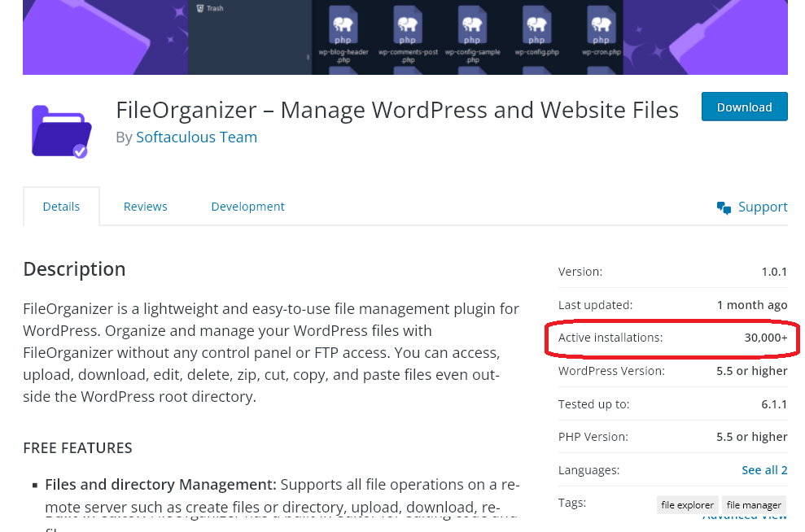The width and height of the screenshot is (805, 532).
Task: Open the Development tab
Action: click(247, 206)
